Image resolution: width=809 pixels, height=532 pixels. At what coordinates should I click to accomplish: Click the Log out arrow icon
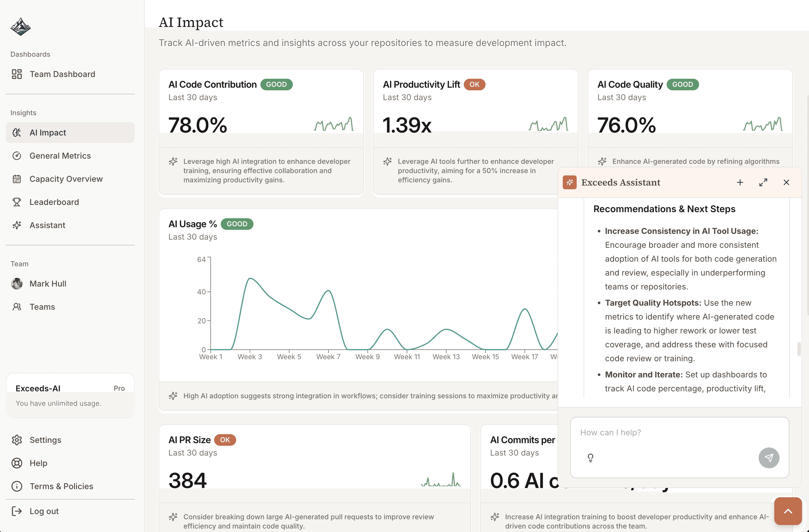[17, 511]
